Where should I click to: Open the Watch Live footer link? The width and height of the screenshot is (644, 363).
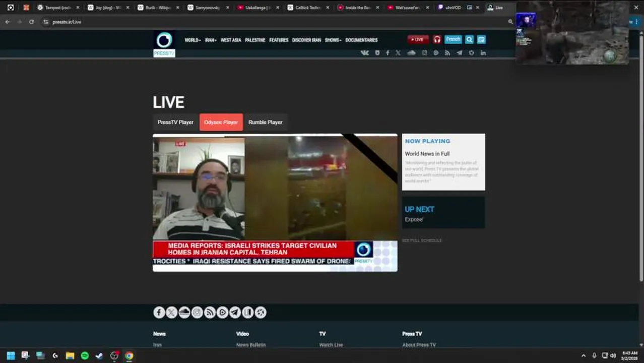pyautogui.click(x=331, y=345)
